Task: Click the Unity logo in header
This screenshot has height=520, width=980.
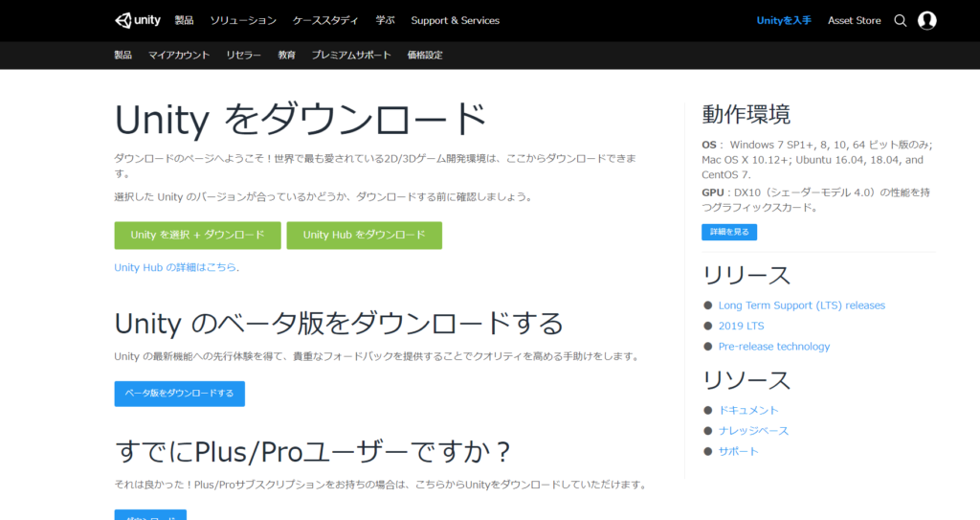Action: [x=138, y=20]
